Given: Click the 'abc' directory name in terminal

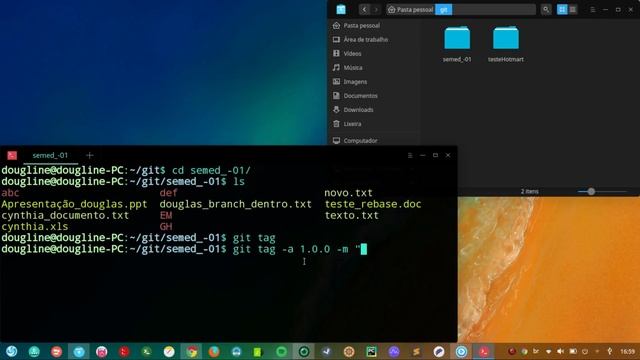Looking at the screenshot, I should [x=10, y=193].
